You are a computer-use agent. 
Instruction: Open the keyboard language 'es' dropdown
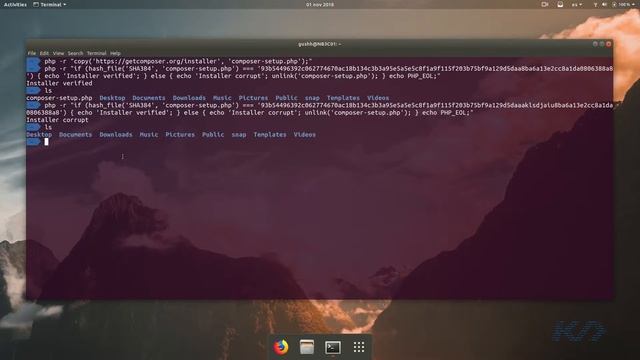[x=576, y=4]
